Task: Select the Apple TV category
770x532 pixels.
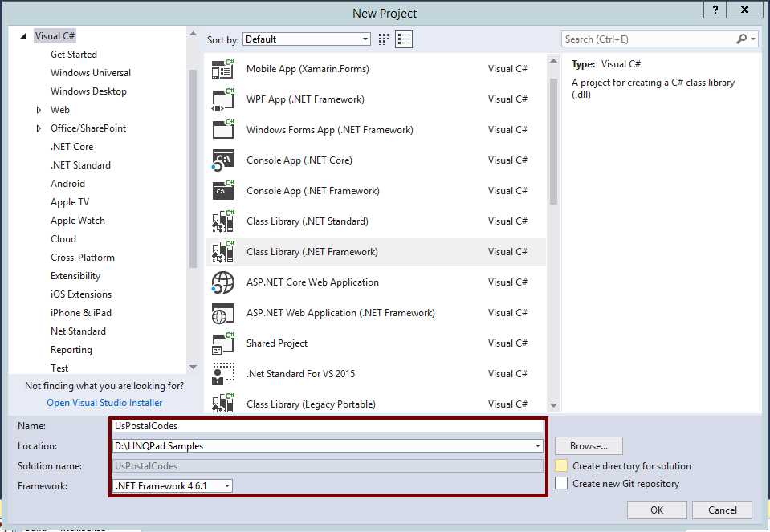Action: coord(70,202)
